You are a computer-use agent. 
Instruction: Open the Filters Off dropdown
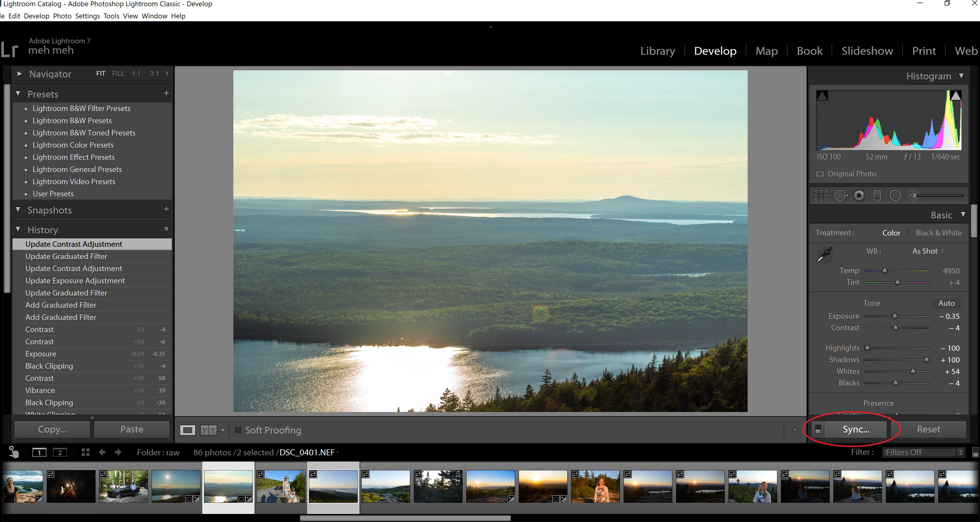point(923,452)
